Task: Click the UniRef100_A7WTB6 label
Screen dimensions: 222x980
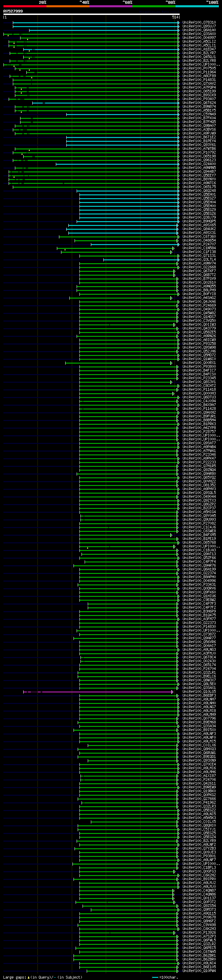Action: (199, 149)
